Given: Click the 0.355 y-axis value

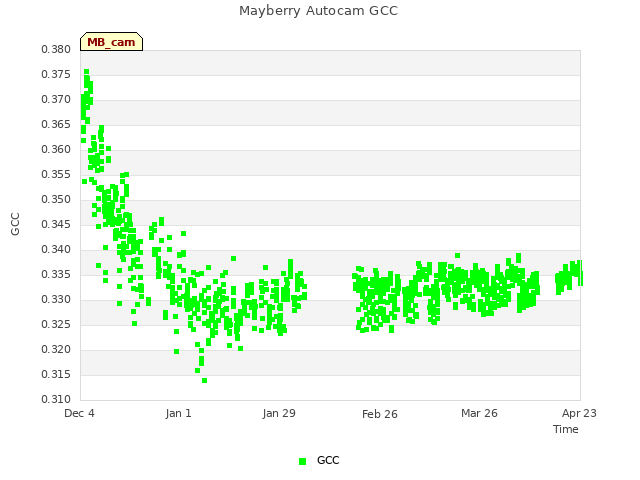Looking at the screenshot, I should coord(56,175).
